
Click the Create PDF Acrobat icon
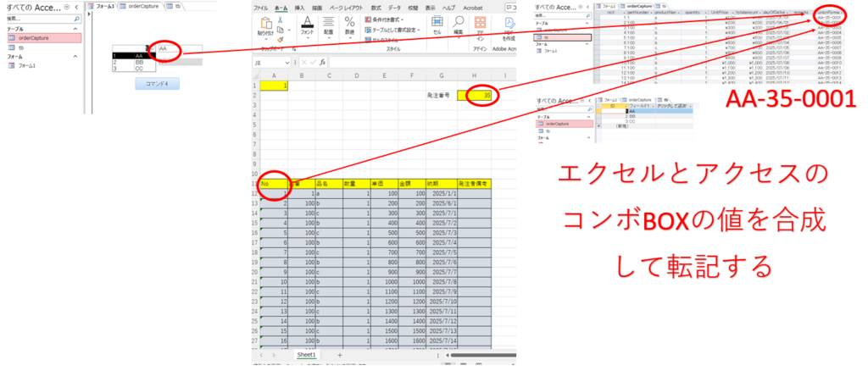click(509, 28)
